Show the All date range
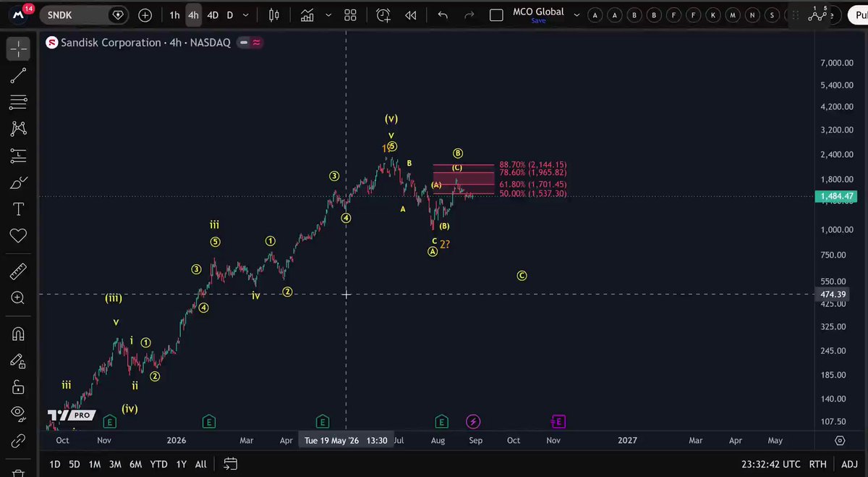 tap(201, 464)
